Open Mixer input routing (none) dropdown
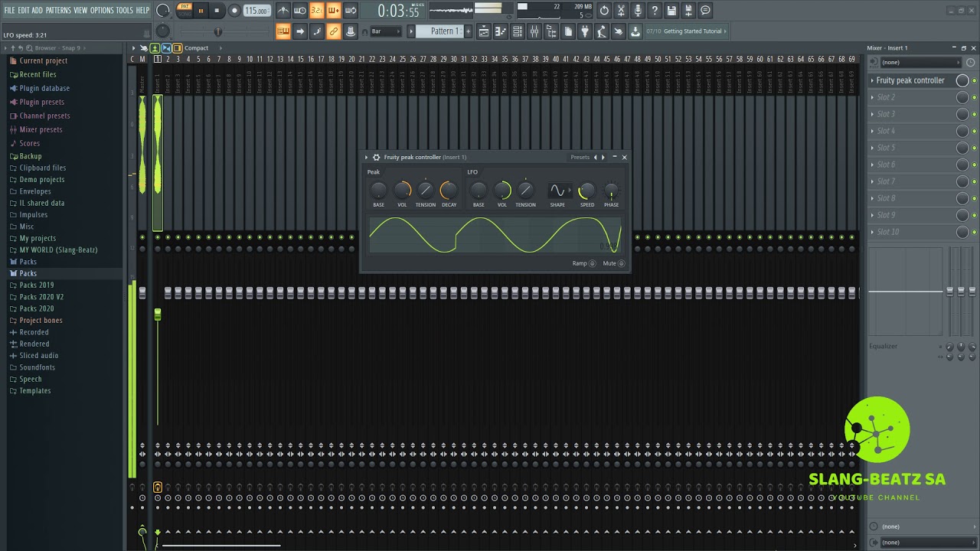This screenshot has height=551, width=980. point(920,62)
